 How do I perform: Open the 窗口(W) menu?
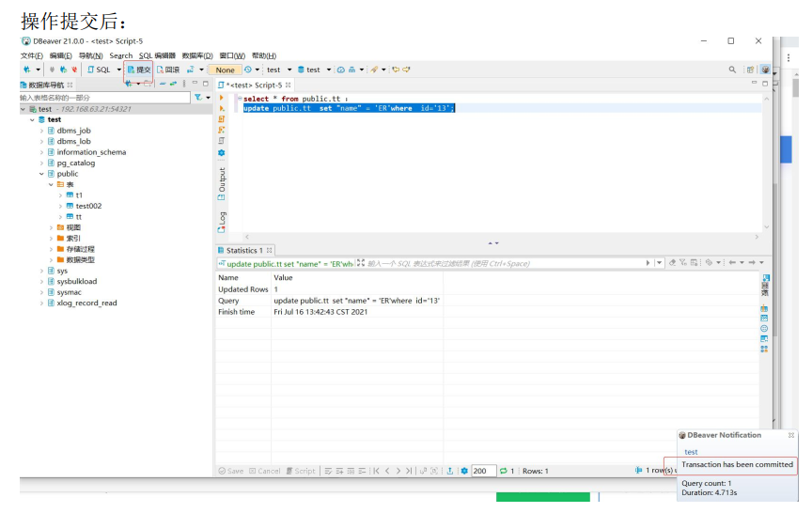(x=232, y=55)
